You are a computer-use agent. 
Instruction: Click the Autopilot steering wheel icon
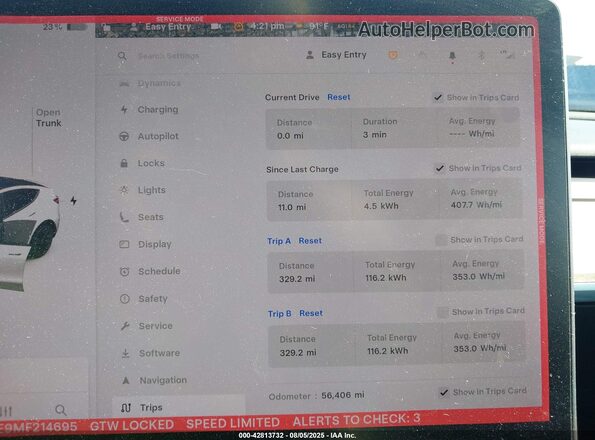(124, 136)
